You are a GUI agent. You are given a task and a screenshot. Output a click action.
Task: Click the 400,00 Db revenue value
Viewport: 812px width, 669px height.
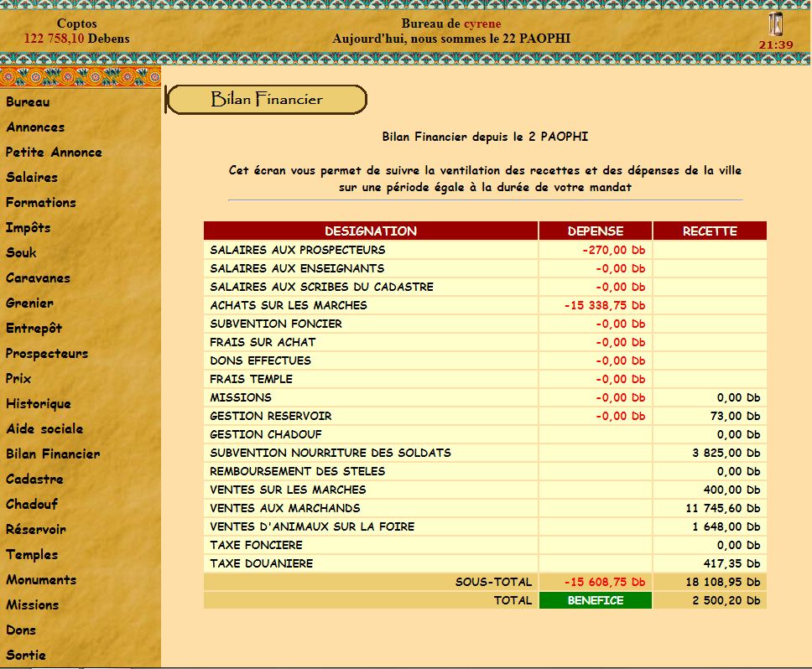(x=731, y=490)
